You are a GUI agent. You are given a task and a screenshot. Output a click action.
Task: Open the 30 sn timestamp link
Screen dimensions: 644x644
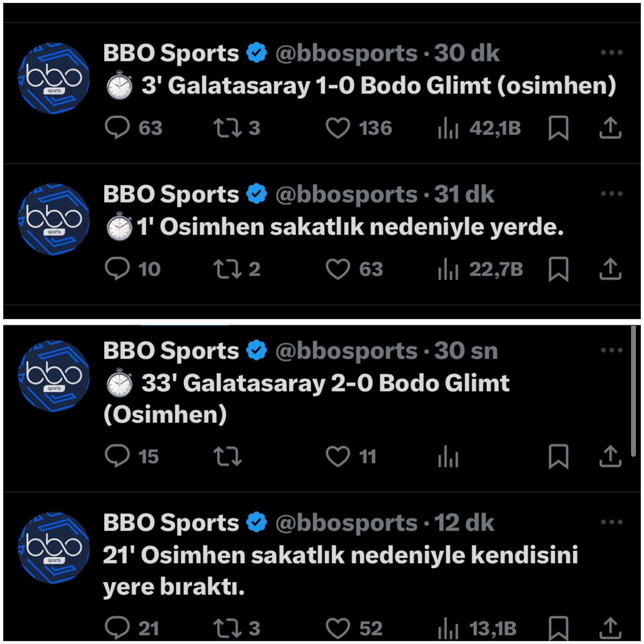click(x=466, y=351)
